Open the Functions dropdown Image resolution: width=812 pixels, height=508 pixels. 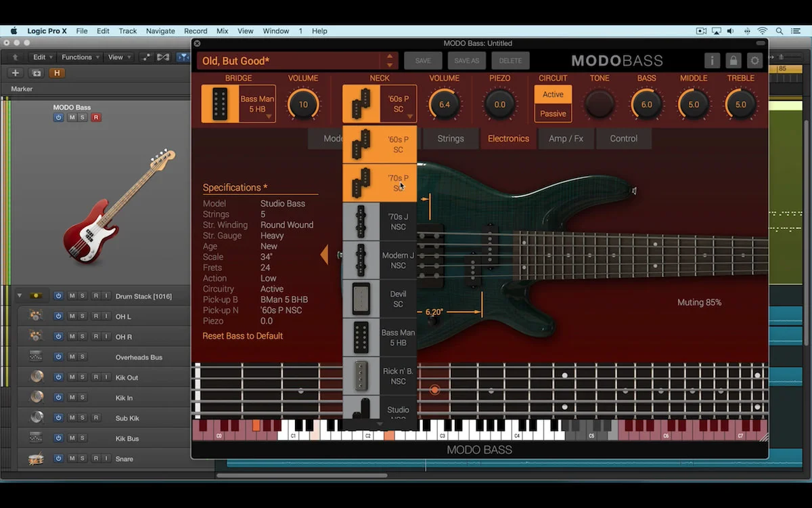[80, 58]
